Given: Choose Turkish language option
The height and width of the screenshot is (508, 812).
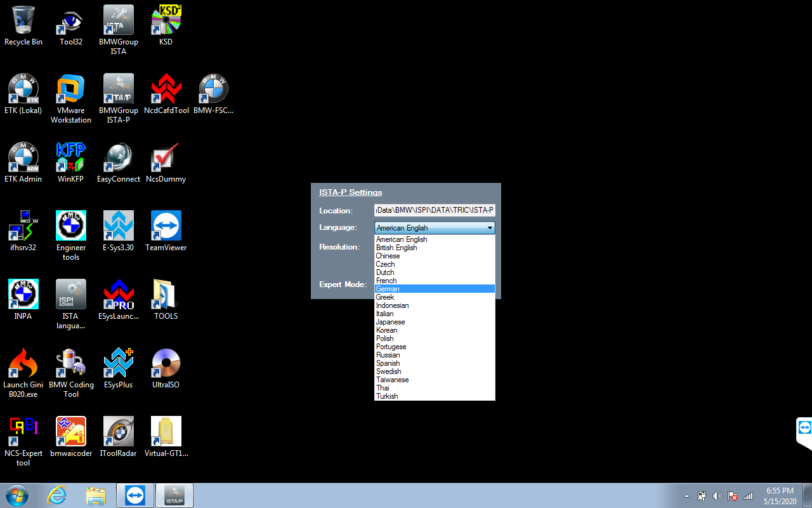Looking at the screenshot, I should point(435,396).
